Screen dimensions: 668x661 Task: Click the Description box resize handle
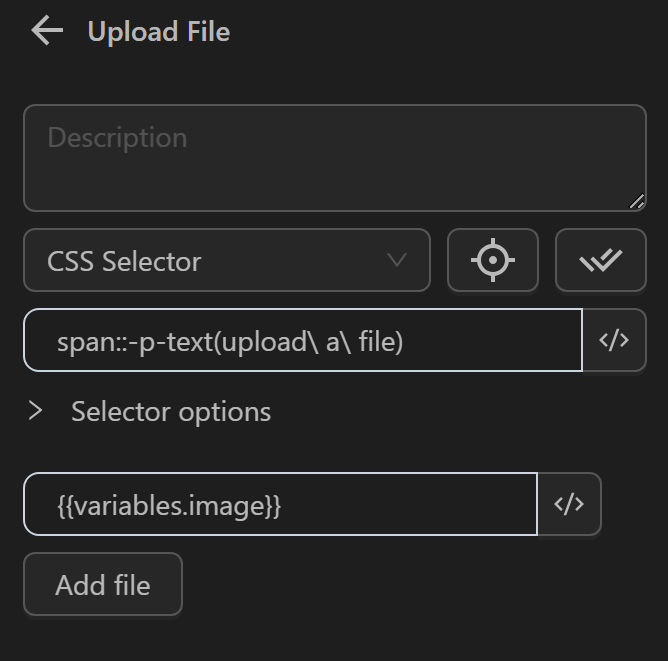(637, 202)
